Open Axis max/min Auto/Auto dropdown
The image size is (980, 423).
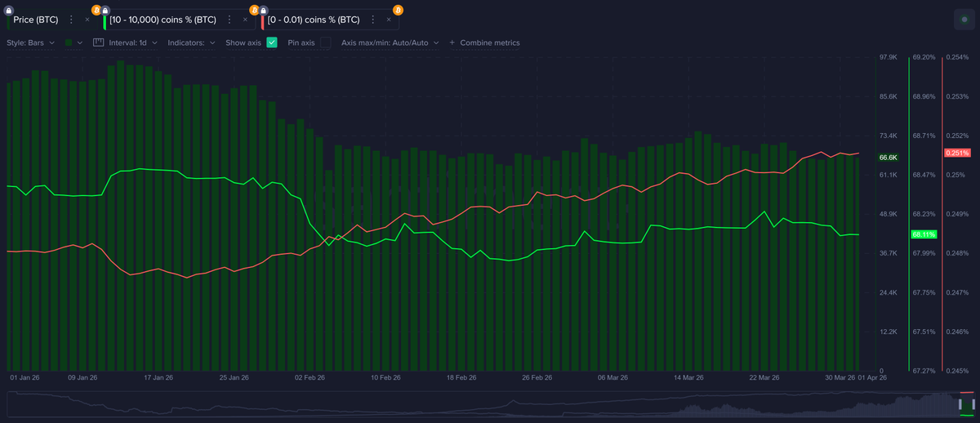click(390, 42)
